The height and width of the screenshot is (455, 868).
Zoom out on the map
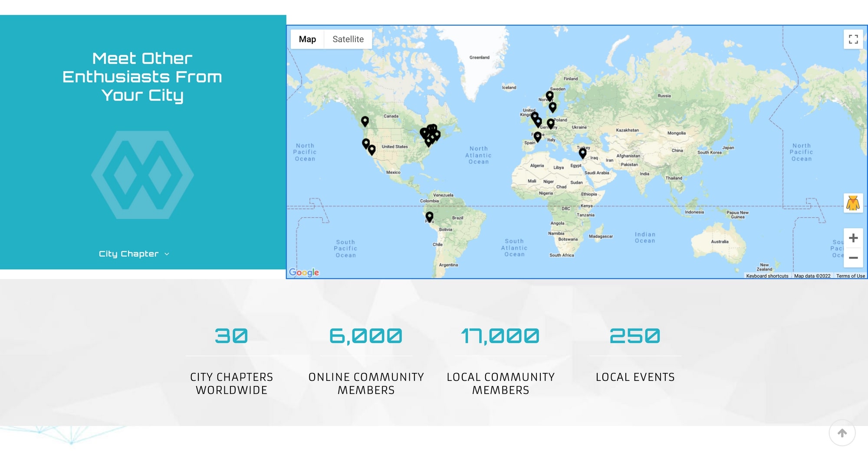[853, 258]
